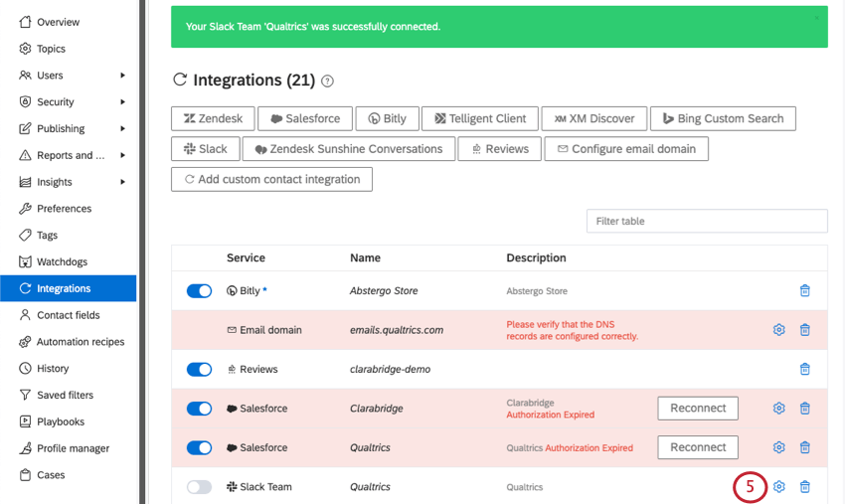Open Saved filters in the sidebar
Viewport: 845px width, 504px height.
point(68,395)
